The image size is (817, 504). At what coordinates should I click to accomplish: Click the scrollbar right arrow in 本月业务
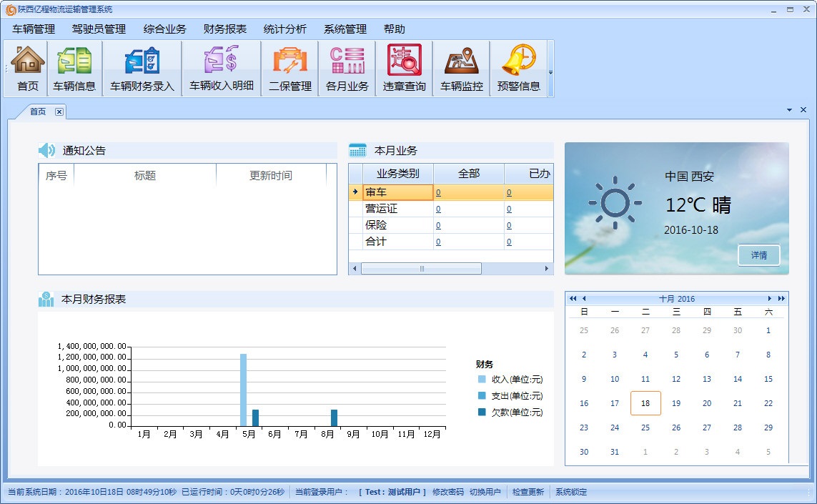[547, 268]
